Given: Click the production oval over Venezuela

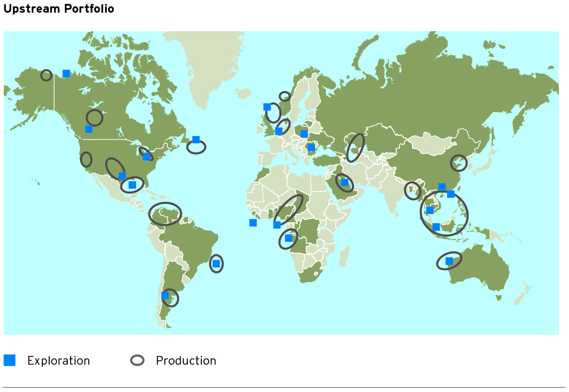Looking at the screenshot, I should point(165,214).
